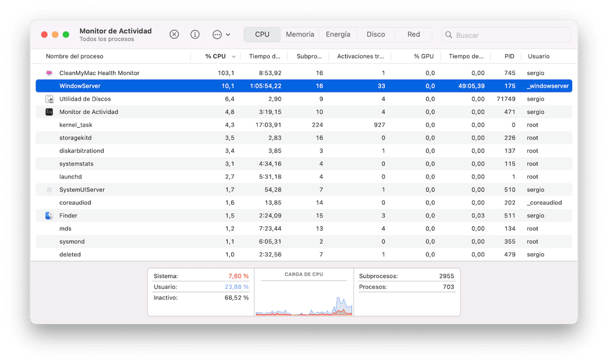608x364 pixels.
Task: Select the Utilidad de Discos process name
Action: tap(85, 99)
